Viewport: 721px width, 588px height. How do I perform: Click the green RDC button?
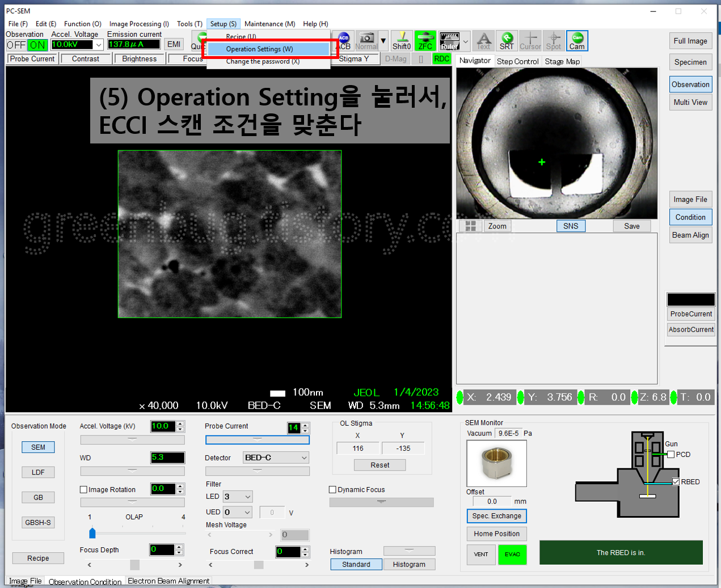[x=441, y=59]
